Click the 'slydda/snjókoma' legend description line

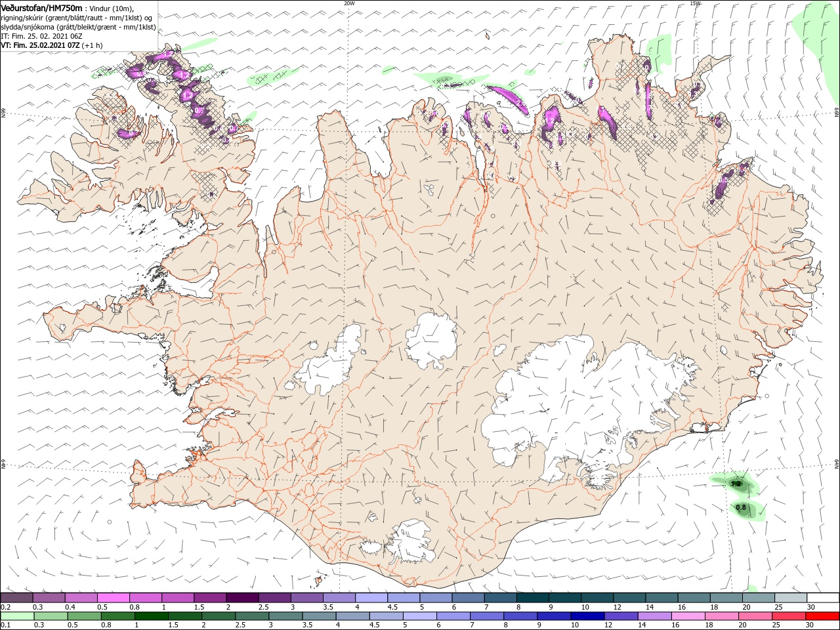(x=78, y=27)
